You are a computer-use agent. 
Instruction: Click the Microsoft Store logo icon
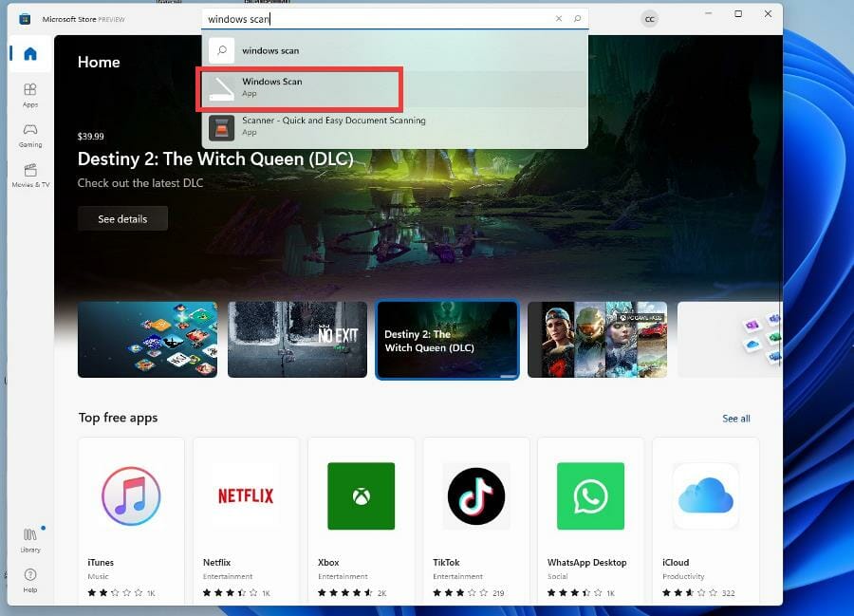(x=25, y=19)
